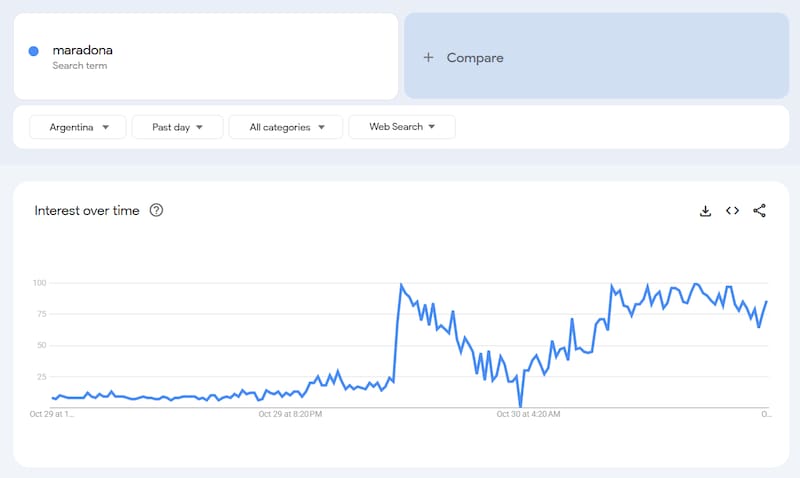
Task: Click the share chart icon
Action: (x=759, y=211)
